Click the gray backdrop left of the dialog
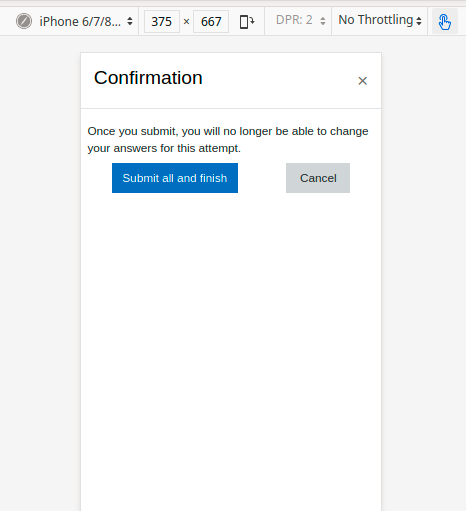 [40, 267]
